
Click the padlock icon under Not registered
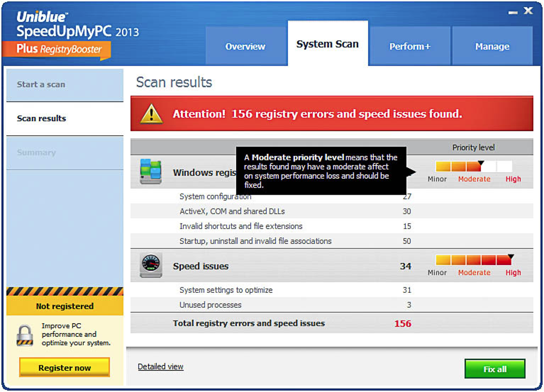25,335
